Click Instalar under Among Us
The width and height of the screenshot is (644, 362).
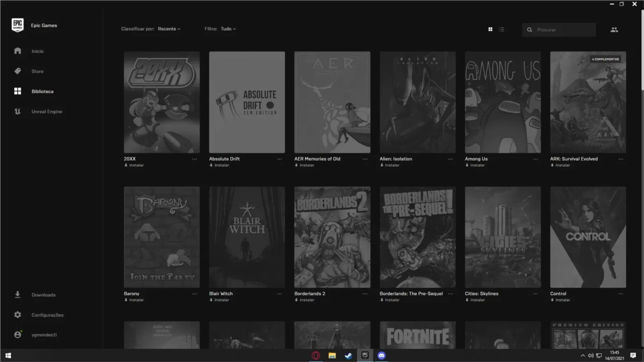point(475,165)
